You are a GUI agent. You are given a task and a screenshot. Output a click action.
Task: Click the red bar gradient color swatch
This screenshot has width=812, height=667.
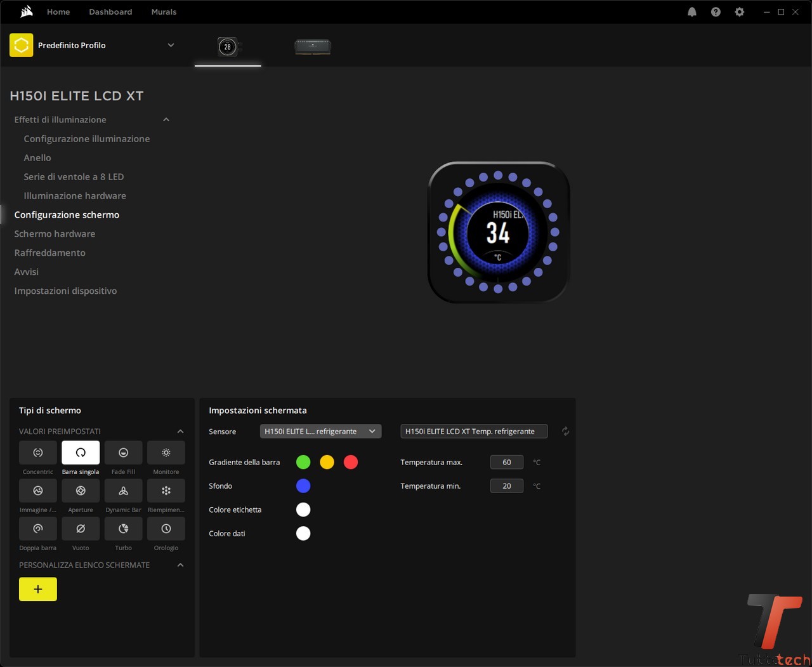click(x=351, y=462)
